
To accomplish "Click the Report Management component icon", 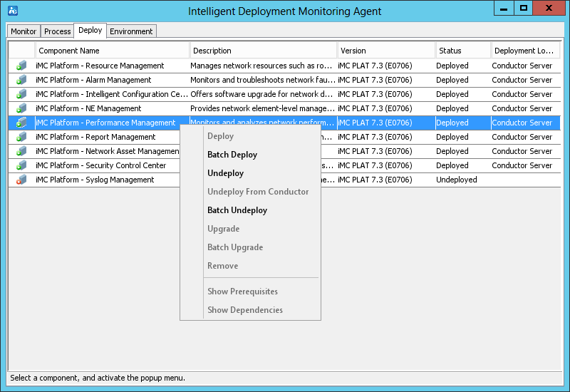I will pos(21,137).
